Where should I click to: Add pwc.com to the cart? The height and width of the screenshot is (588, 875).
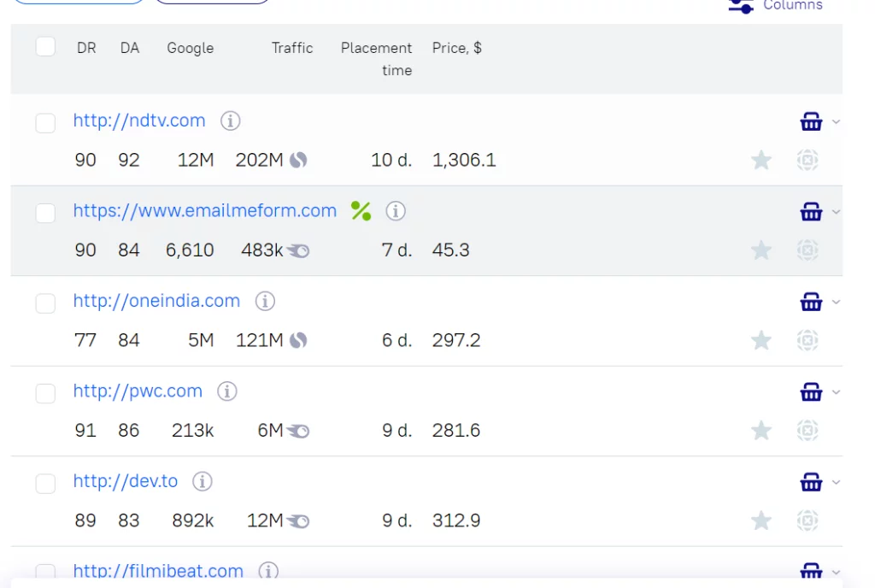(811, 391)
